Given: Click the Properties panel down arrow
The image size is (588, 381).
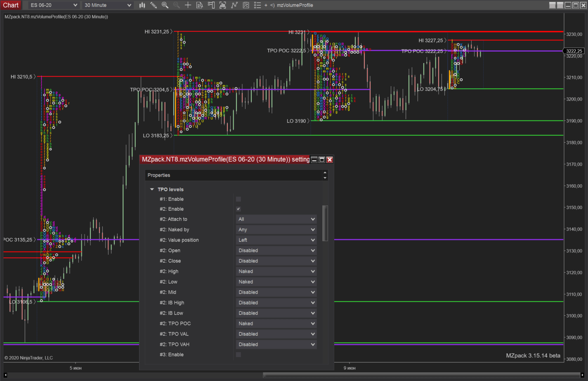Looking at the screenshot, I should (325, 178).
